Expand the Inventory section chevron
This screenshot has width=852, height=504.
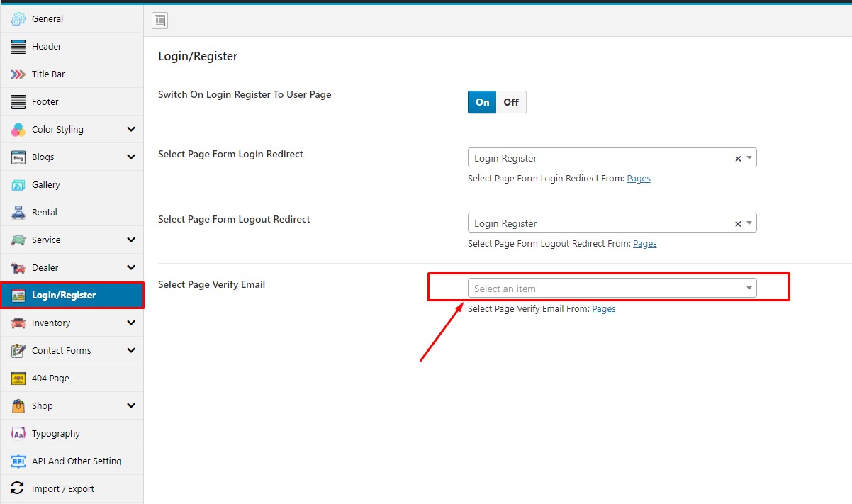[131, 323]
